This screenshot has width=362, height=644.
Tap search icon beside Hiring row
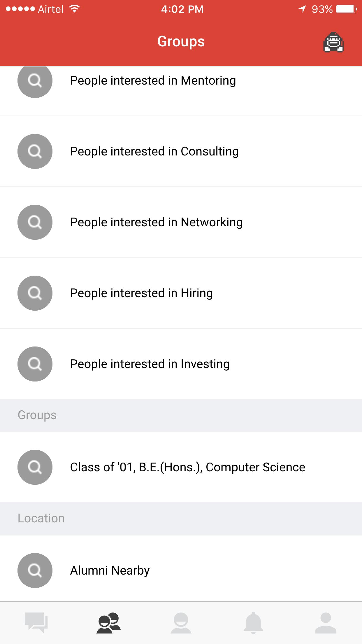coord(35,293)
